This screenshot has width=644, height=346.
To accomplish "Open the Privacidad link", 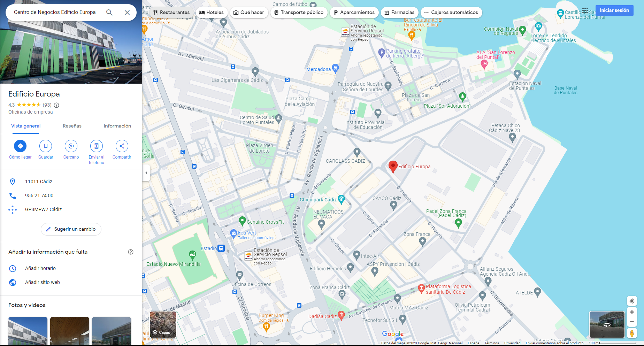I will click(512, 343).
